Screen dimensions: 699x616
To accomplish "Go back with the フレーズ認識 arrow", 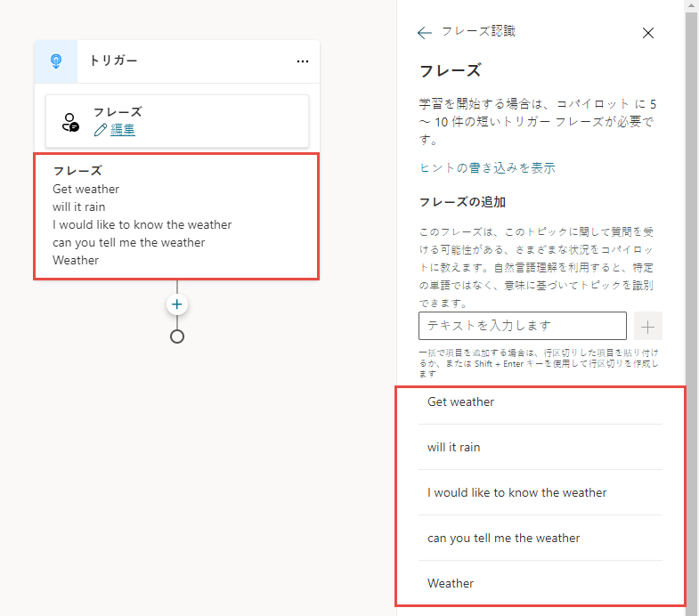I will coord(425,33).
